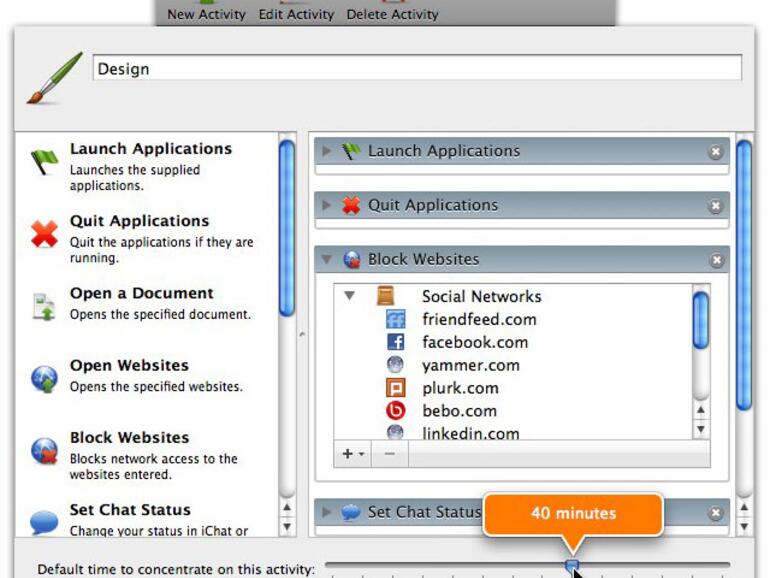This screenshot has width=770, height=578.
Task: Click the paintbrush activity icon
Action: pyautogui.click(x=55, y=78)
